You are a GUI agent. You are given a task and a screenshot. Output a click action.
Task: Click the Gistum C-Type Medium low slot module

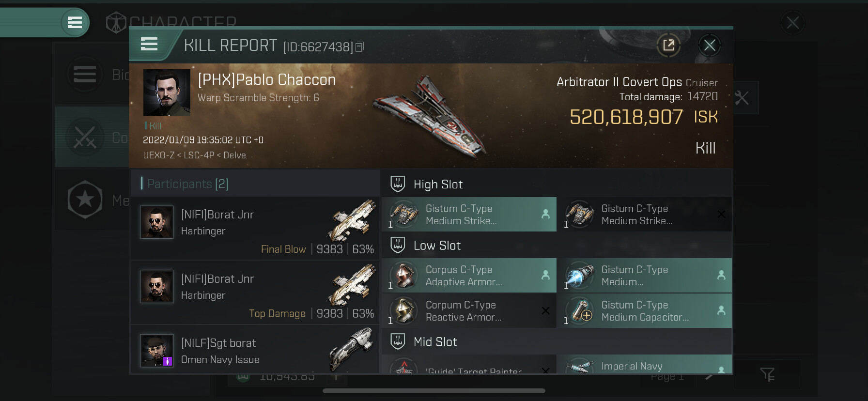(644, 276)
